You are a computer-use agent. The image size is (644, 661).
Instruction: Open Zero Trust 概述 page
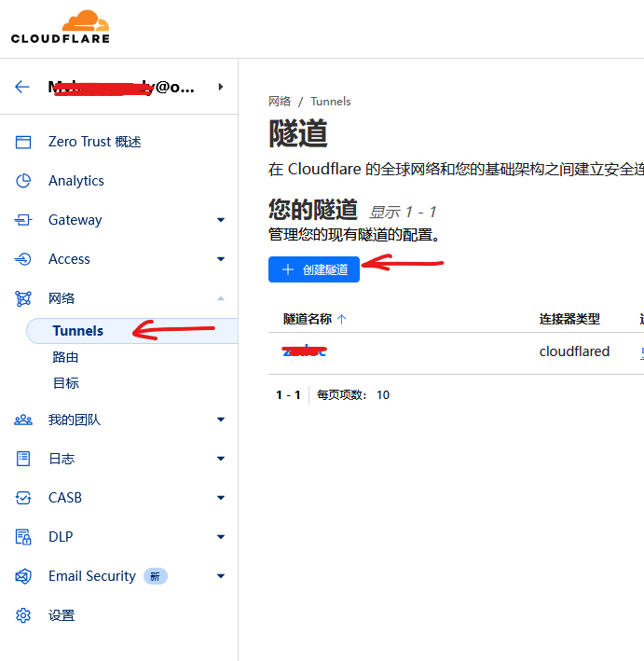pyautogui.click(x=94, y=142)
